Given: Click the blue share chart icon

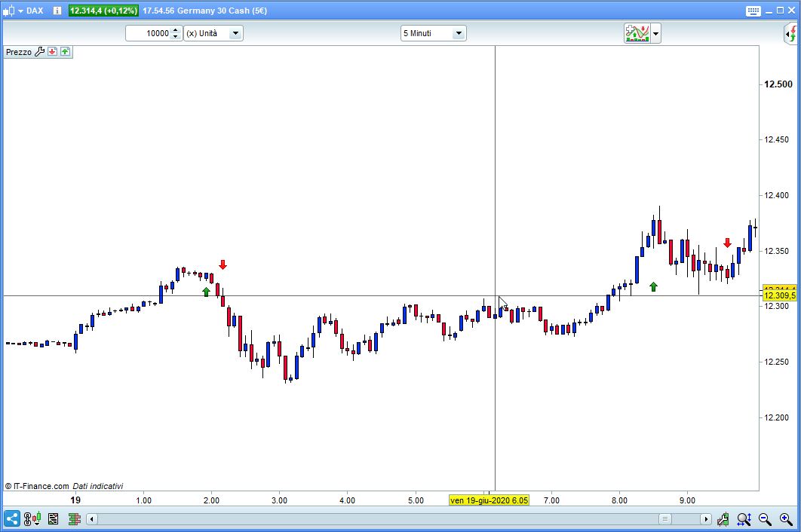Looking at the screenshot, I should [12, 519].
